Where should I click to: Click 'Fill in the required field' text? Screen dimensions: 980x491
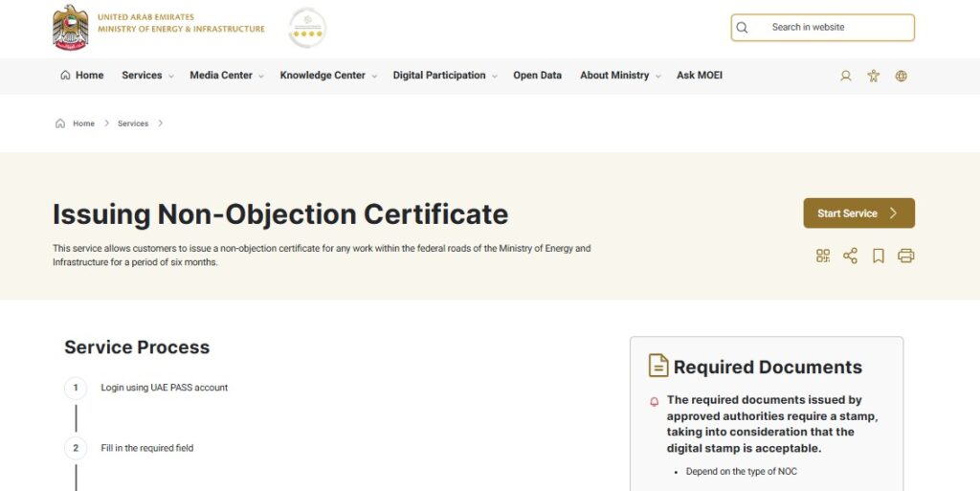[147, 448]
